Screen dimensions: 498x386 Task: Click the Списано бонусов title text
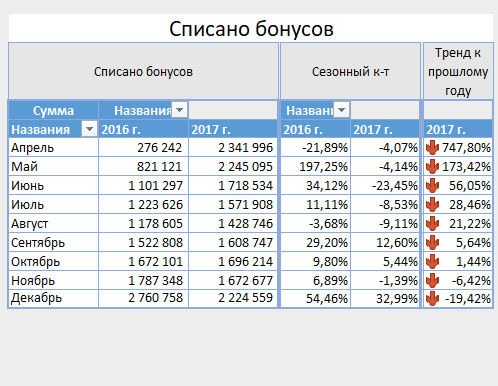(x=251, y=29)
